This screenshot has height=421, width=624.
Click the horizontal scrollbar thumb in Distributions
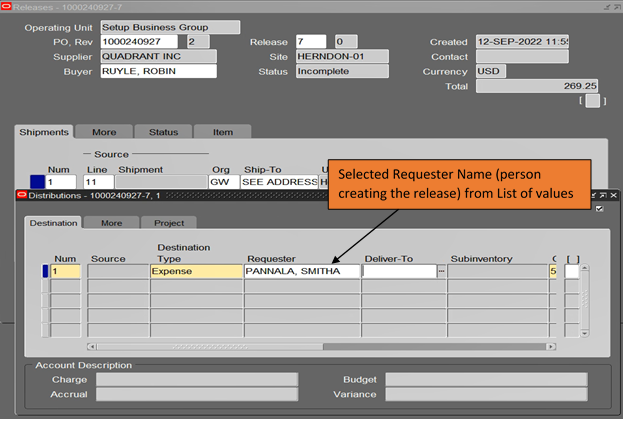(210, 347)
